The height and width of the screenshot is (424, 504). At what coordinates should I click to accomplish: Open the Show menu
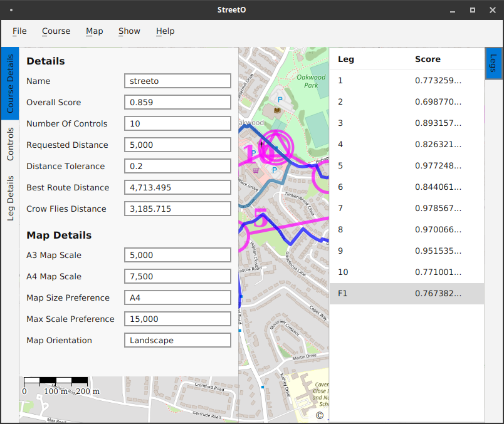click(129, 31)
